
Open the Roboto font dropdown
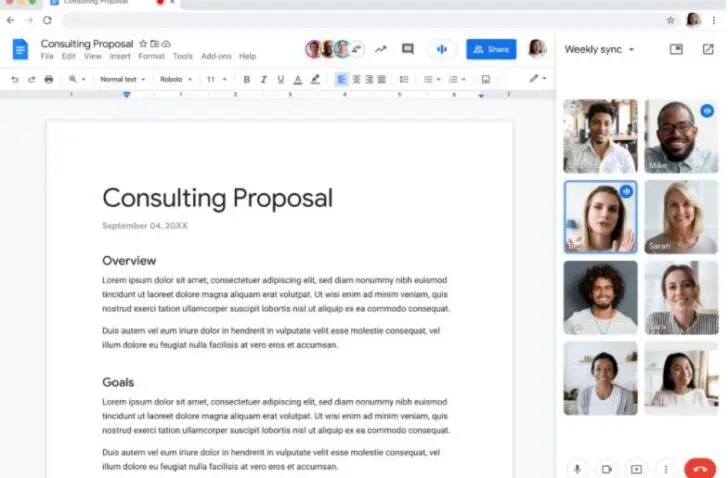coord(176,79)
